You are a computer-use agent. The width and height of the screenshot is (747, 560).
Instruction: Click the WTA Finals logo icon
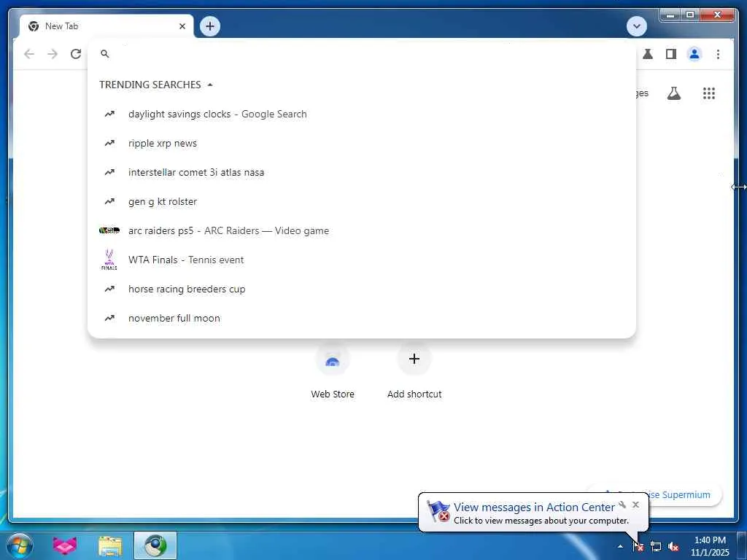(x=109, y=260)
